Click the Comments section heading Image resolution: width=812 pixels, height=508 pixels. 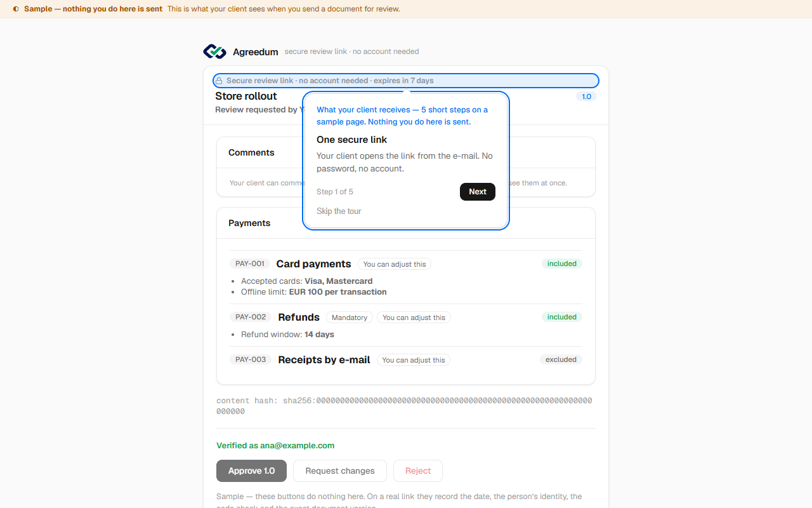[251, 152]
